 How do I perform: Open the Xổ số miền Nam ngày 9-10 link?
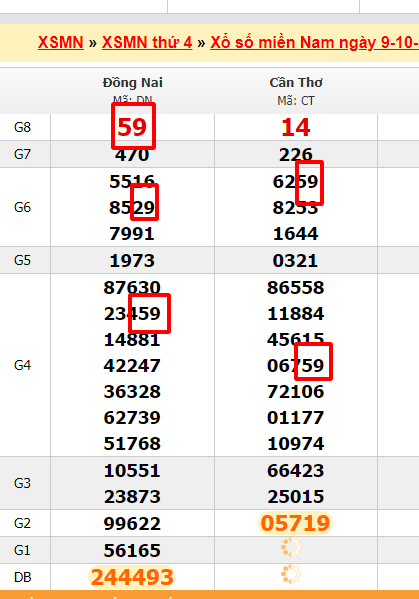314,43
